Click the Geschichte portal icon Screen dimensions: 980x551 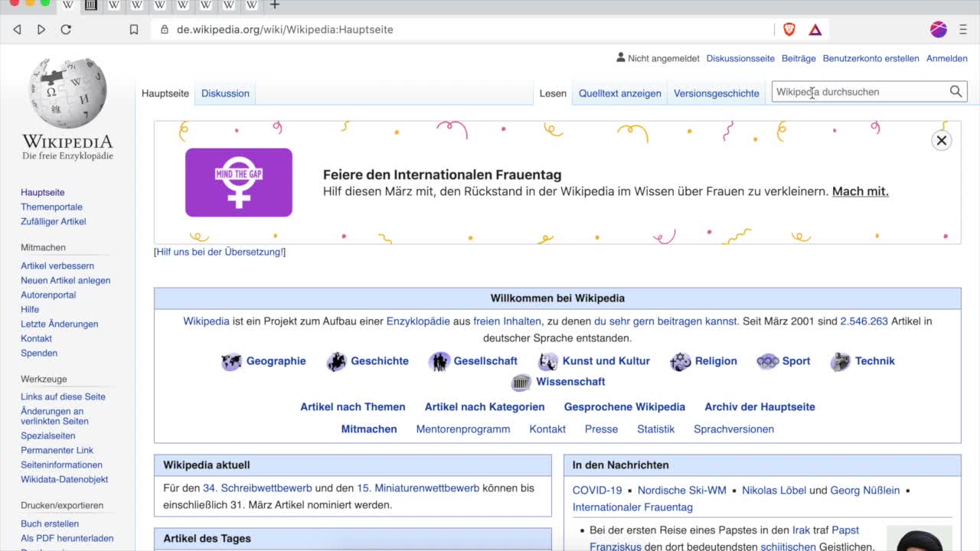point(336,362)
